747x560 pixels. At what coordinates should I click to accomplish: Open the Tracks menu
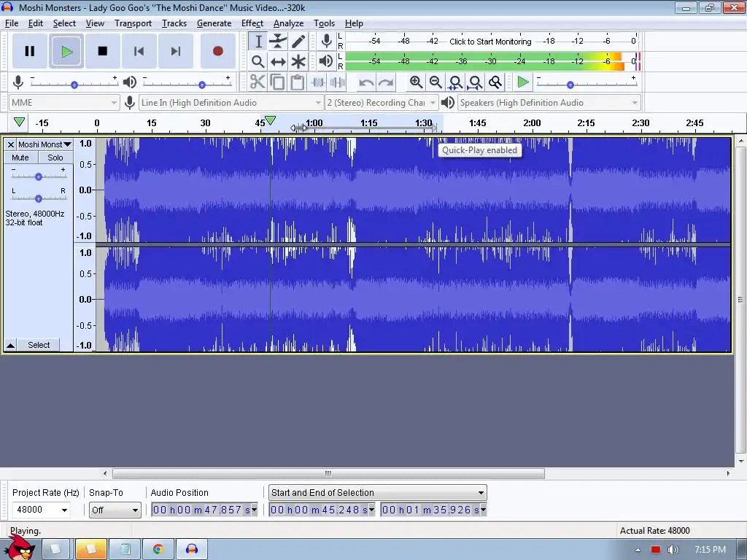coord(174,23)
